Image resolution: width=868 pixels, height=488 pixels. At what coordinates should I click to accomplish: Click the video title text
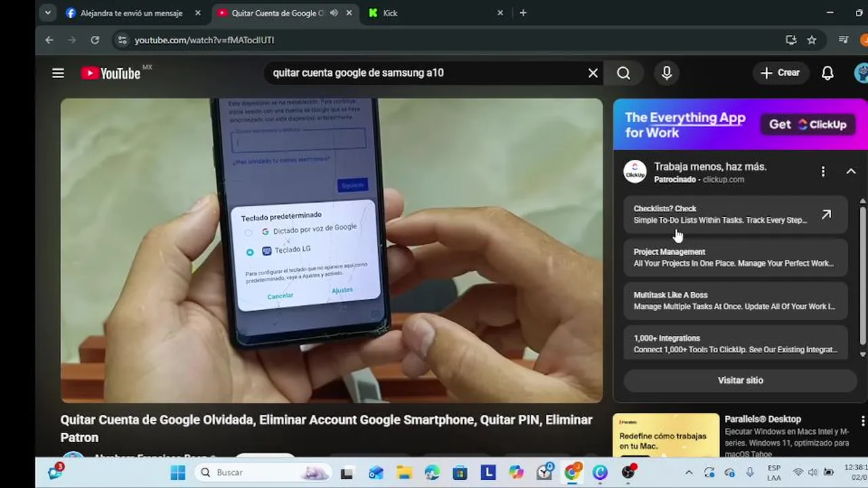pyautogui.click(x=326, y=428)
